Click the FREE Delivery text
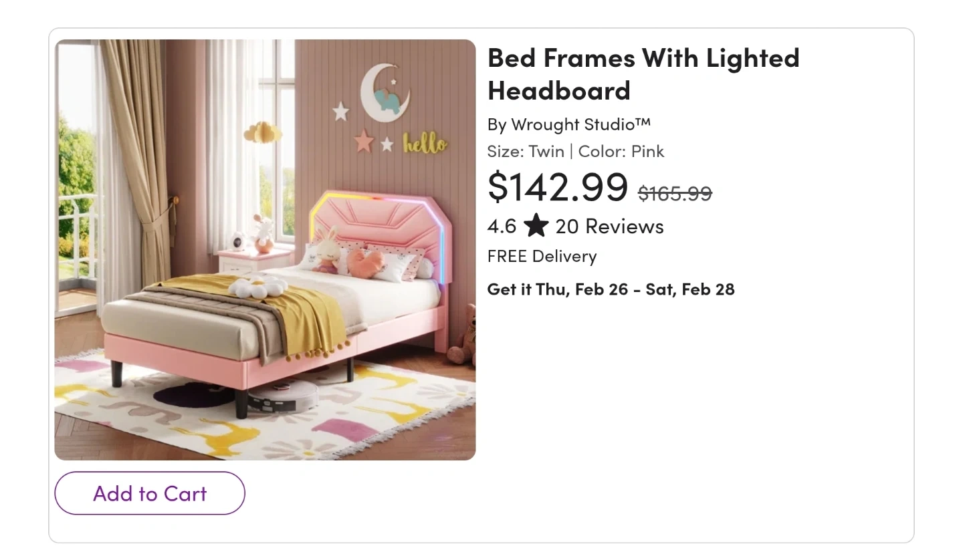963x560 pixels. tap(542, 256)
